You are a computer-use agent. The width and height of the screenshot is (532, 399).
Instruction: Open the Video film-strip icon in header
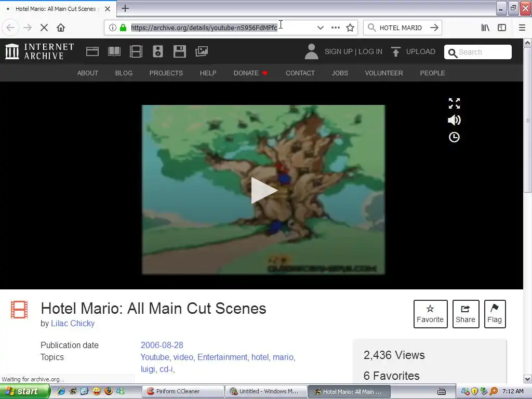136,51
